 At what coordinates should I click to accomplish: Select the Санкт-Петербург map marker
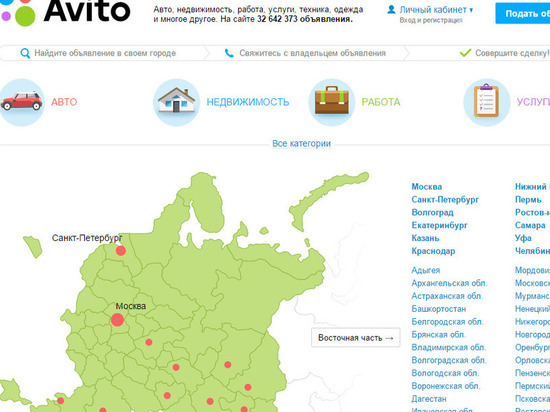tap(121, 251)
